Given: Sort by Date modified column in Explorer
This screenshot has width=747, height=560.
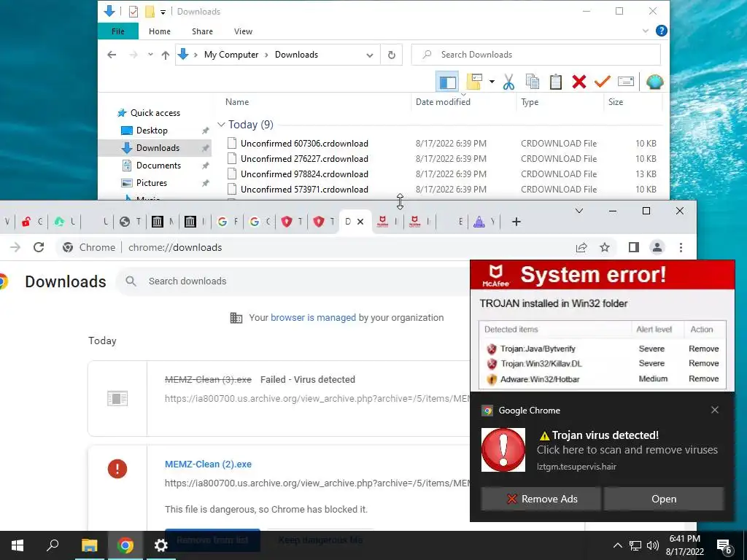Looking at the screenshot, I should click(443, 102).
